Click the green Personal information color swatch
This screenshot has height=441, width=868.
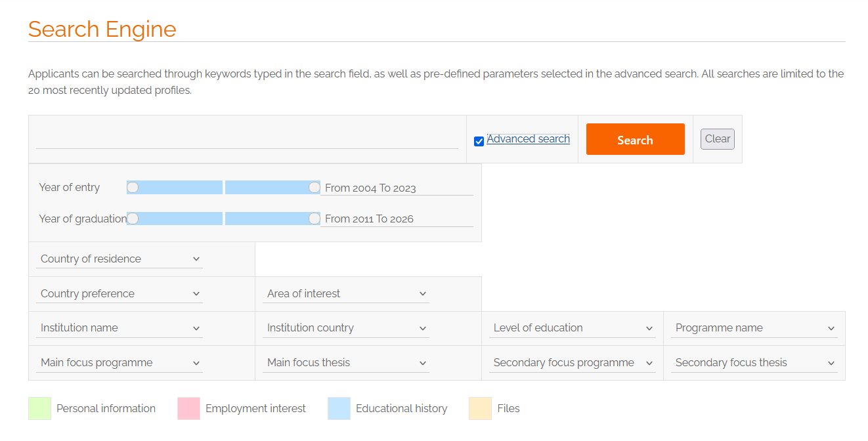[x=39, y=408]
